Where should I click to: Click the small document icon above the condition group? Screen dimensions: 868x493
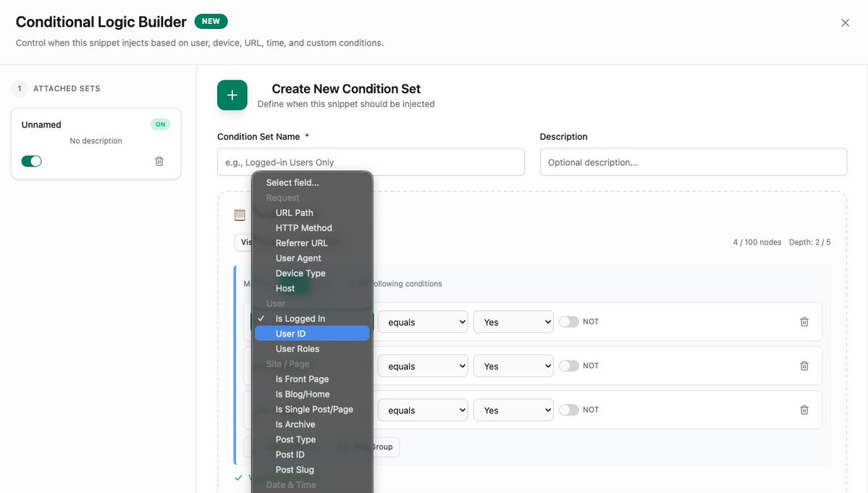[240, 215]
